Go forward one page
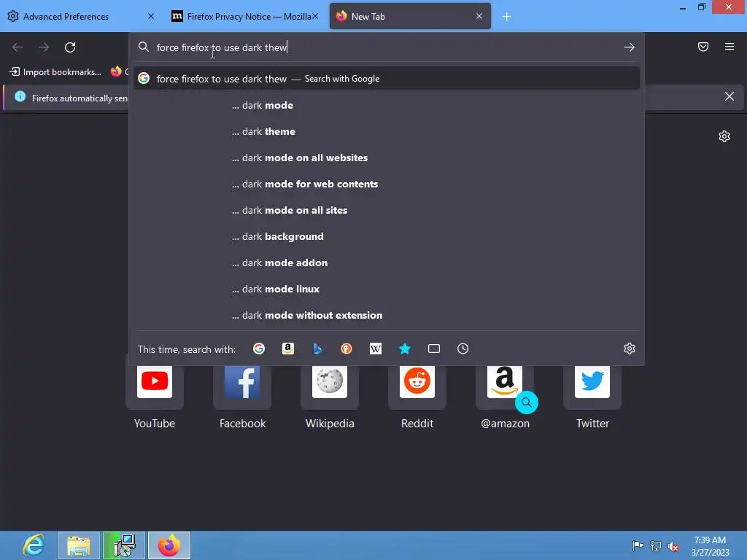 click(44, 47)
